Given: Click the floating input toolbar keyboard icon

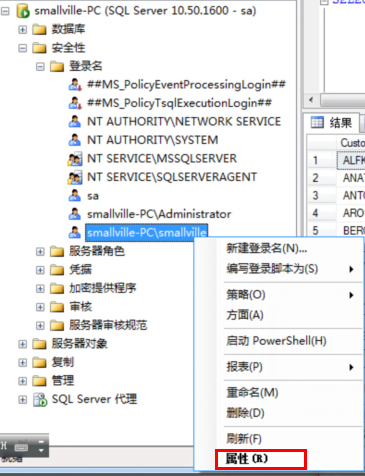Looking at the screenshot, I should pos(21,447).
